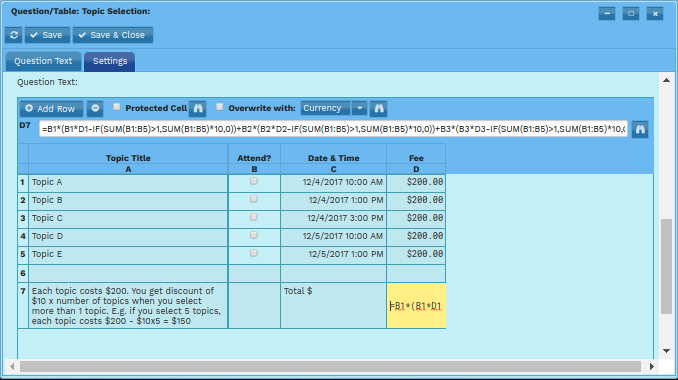Click the 12/5/2017 1:00 PM cell

pos(333,255)
